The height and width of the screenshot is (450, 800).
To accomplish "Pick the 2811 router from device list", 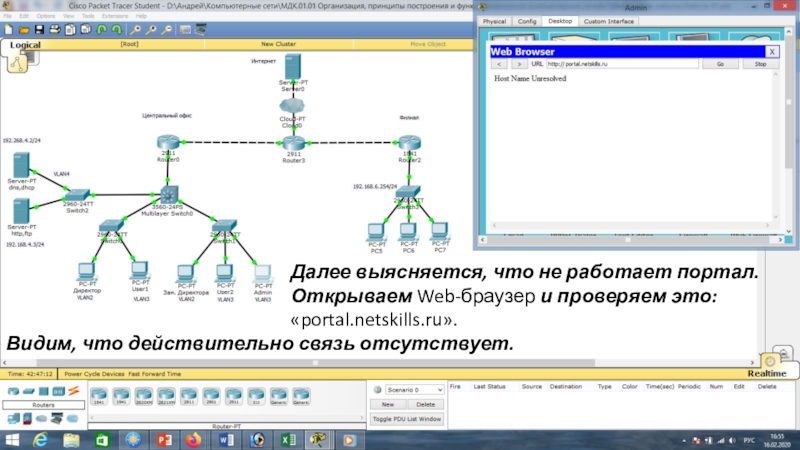I will pyautogui.click(x=189, y=396).
